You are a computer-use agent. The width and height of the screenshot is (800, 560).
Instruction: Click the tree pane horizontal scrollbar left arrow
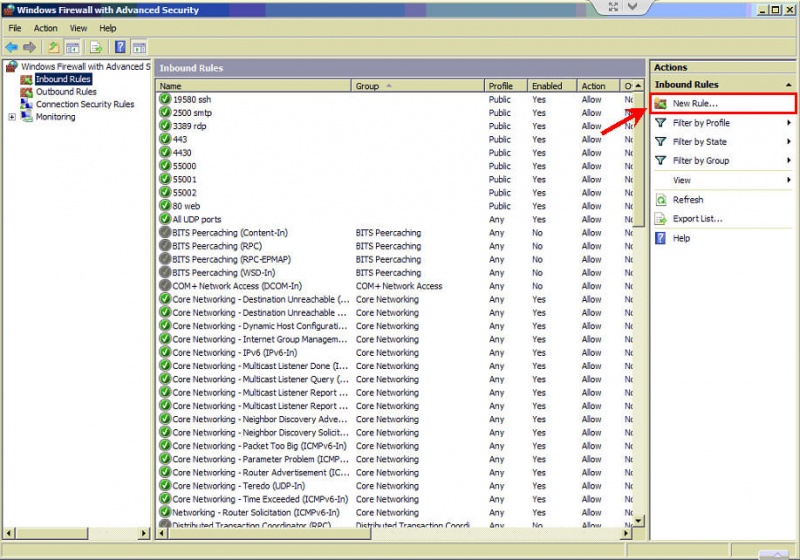9,533
